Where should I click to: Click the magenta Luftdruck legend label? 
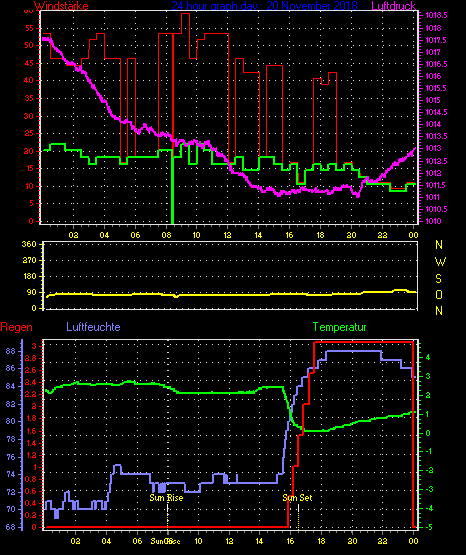click(x=393, y=6)
